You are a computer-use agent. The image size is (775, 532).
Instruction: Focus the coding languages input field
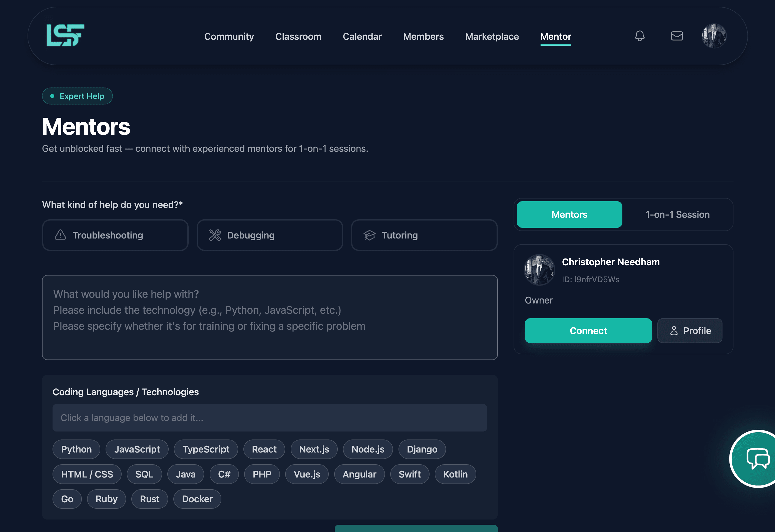(269, 418)
